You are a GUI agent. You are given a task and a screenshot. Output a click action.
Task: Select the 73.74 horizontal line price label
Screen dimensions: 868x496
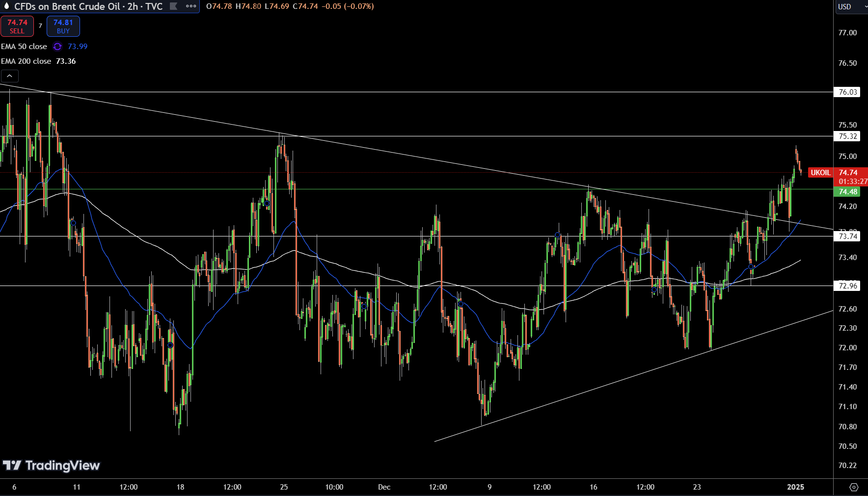point(847,236)
